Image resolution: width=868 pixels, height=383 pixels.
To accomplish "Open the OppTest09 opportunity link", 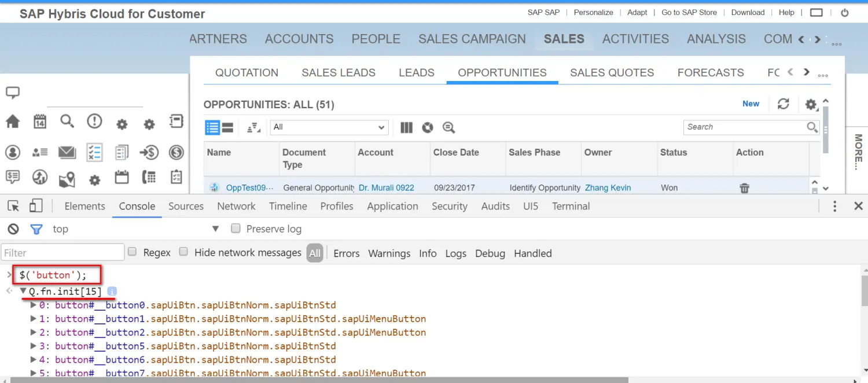I will tap(249, 187).
